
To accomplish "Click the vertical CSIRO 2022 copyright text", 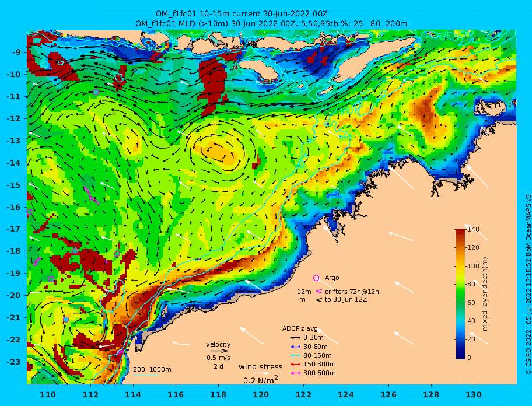I will 528,285.
